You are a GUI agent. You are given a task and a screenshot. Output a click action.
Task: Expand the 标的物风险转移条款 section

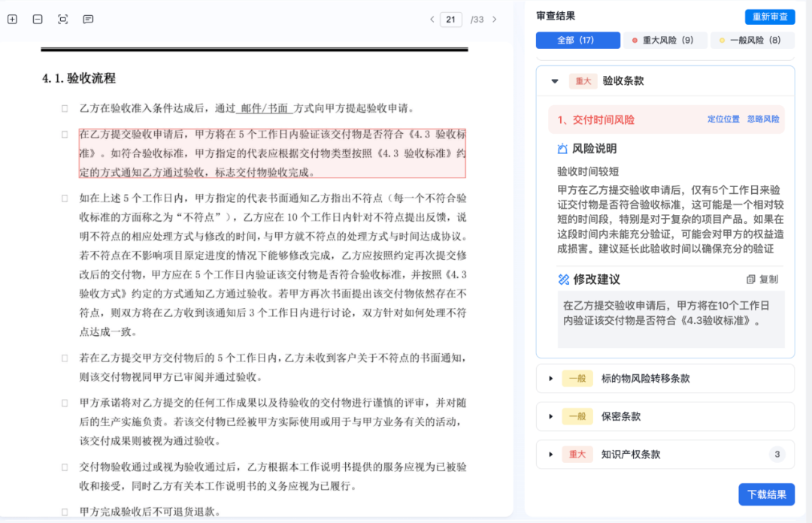pos(550,378)
